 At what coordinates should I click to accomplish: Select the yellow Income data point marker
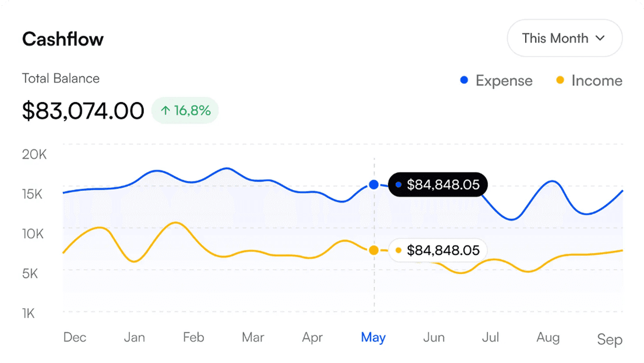click(x=374, y=250)
